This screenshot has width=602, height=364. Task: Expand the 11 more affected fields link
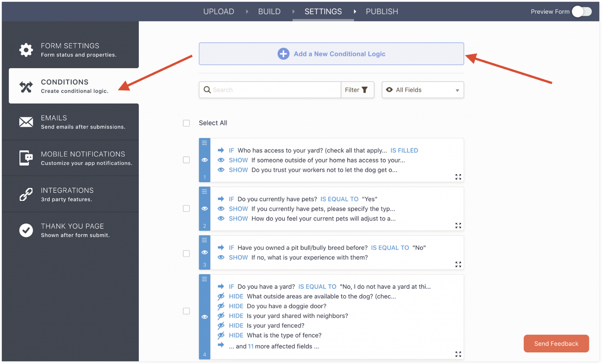[x=250, y=346]
